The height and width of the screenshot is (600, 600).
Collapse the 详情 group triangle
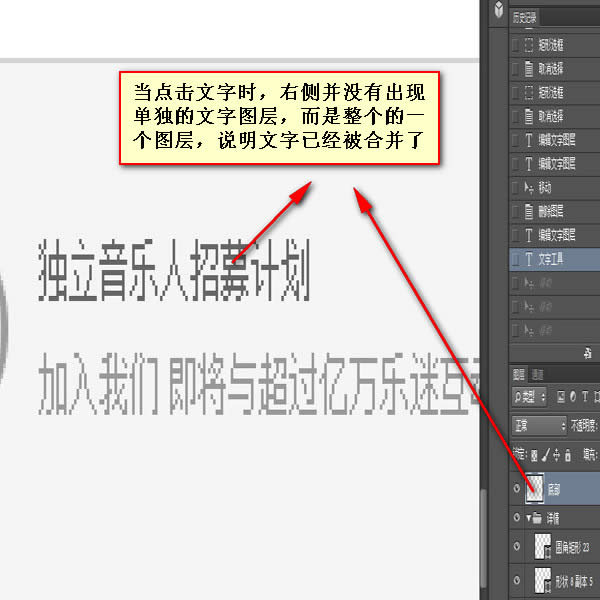pos(528,518)
